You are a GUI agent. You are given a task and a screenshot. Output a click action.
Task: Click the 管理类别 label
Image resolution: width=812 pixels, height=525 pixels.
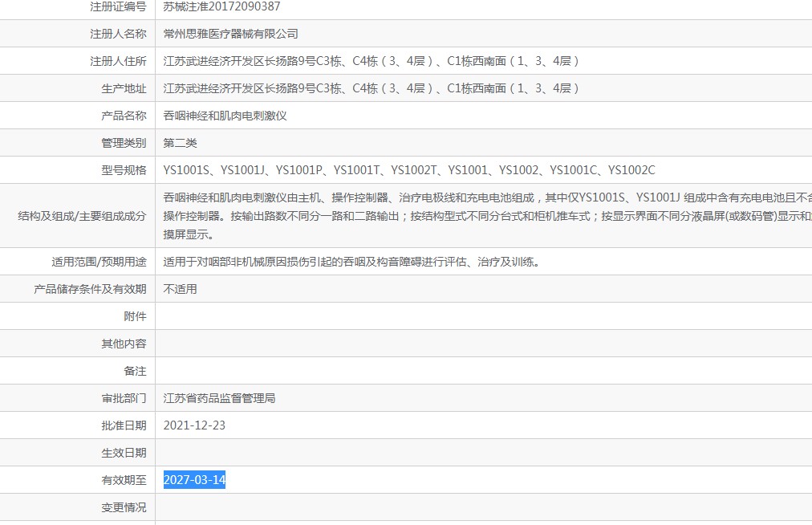pos(124,143)
